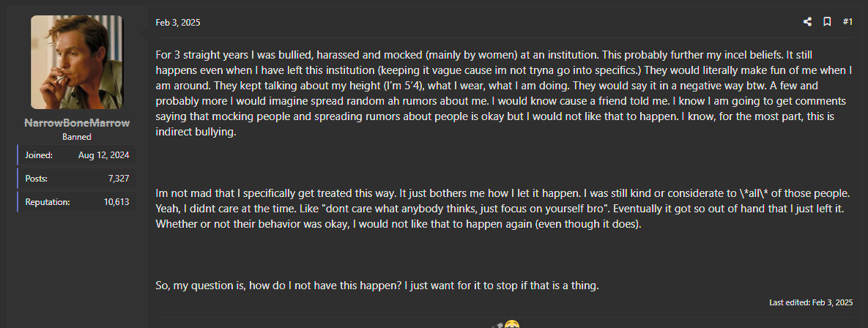Image resolution: width=868 pixels, height=328 pixels.
Task: Click the Posts label in user info
Action: click(x=37, y=179)
